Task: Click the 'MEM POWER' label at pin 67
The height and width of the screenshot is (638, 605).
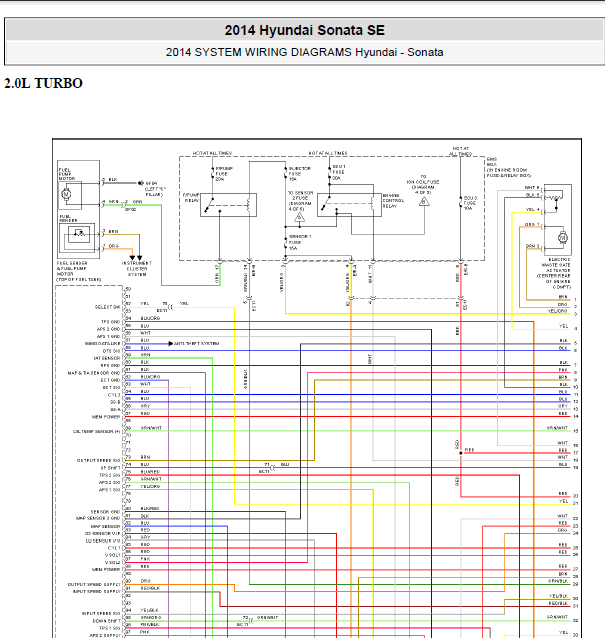Action: click(106, 417)
